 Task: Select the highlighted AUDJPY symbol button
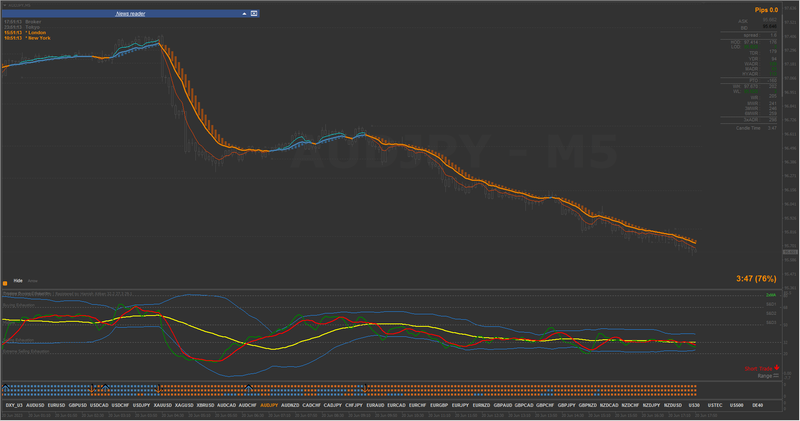[x=269, y=405]
